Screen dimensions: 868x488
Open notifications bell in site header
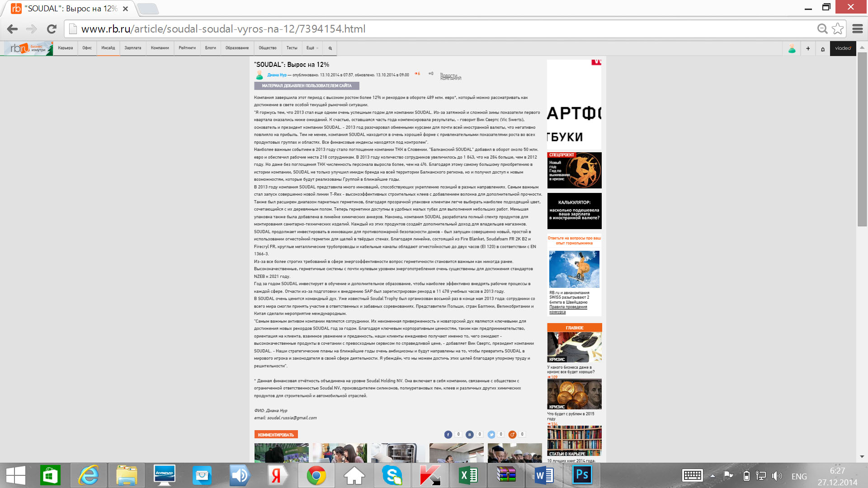[823, 49]
